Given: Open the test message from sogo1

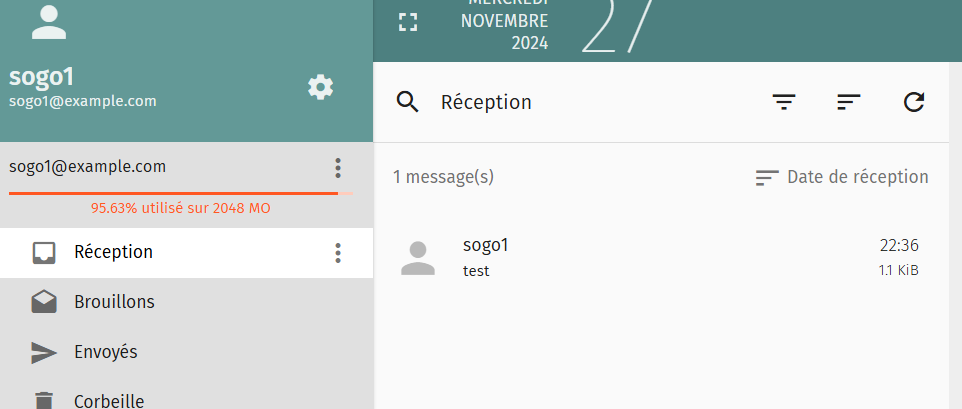Looking at the screenshot, I should point(661,258).
